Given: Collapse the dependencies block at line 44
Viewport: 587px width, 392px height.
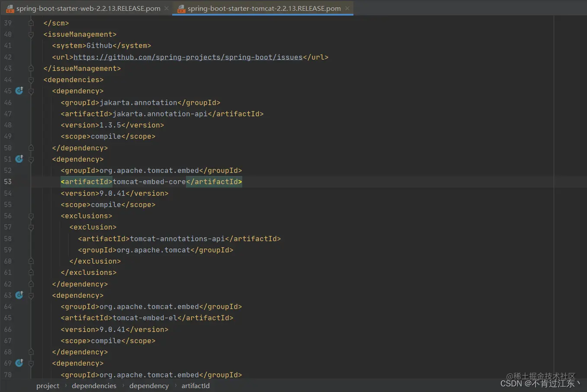Looking at the screenshot, I should [31, 80].
